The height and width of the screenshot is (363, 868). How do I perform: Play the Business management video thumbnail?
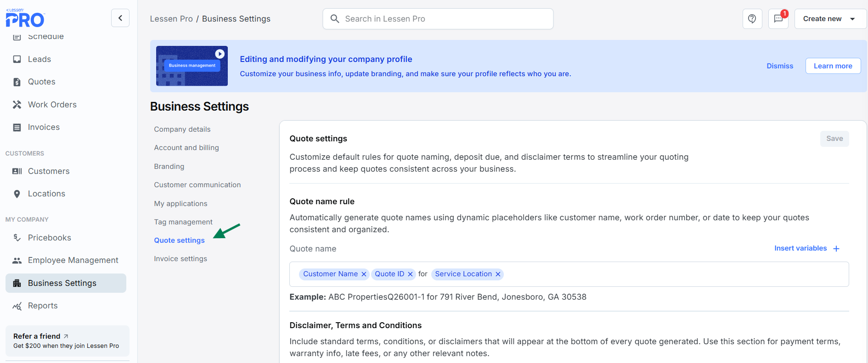pos(220,54)
